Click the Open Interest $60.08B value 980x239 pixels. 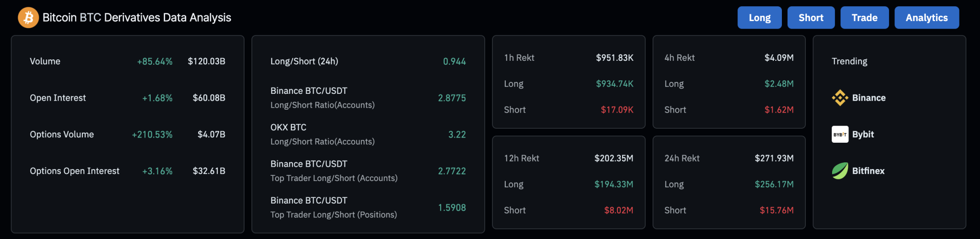(209, 98)
